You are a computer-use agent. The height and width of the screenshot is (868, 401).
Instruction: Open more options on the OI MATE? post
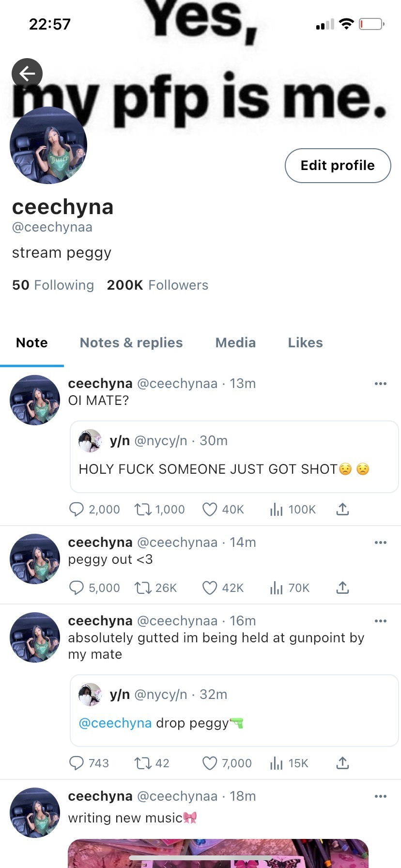[381, 384]
